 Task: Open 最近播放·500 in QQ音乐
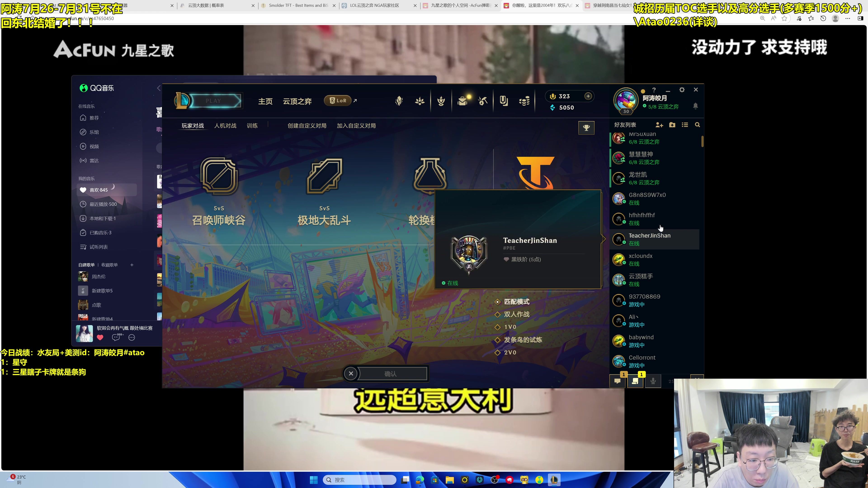[x=106, y=204]
